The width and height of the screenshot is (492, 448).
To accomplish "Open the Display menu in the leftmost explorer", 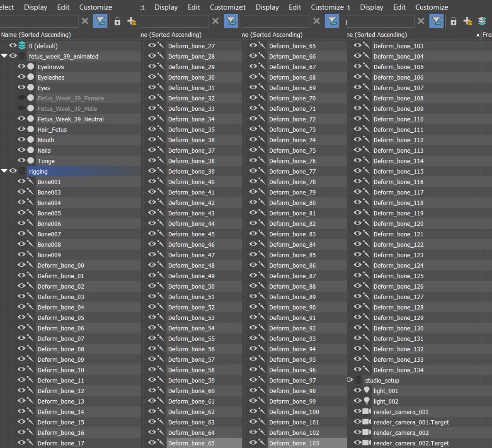I will click(x=36, y=7).
